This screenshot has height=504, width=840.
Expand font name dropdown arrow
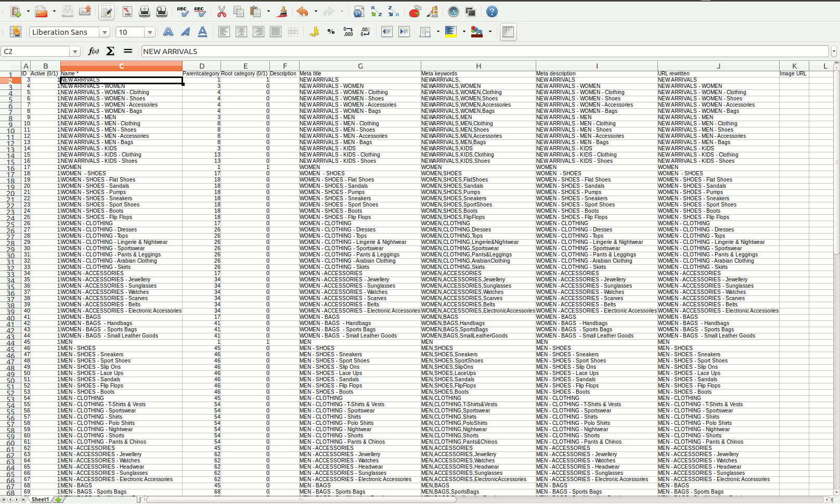point(104,32)
